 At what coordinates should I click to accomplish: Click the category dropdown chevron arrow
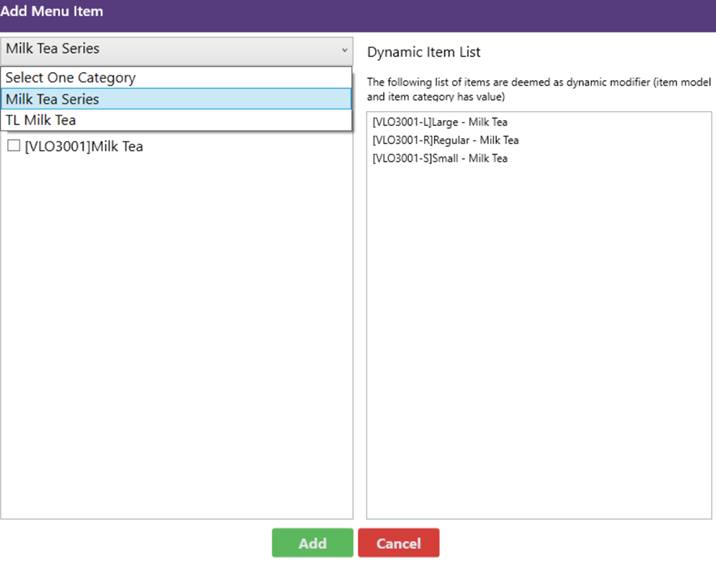click(344, 49)
